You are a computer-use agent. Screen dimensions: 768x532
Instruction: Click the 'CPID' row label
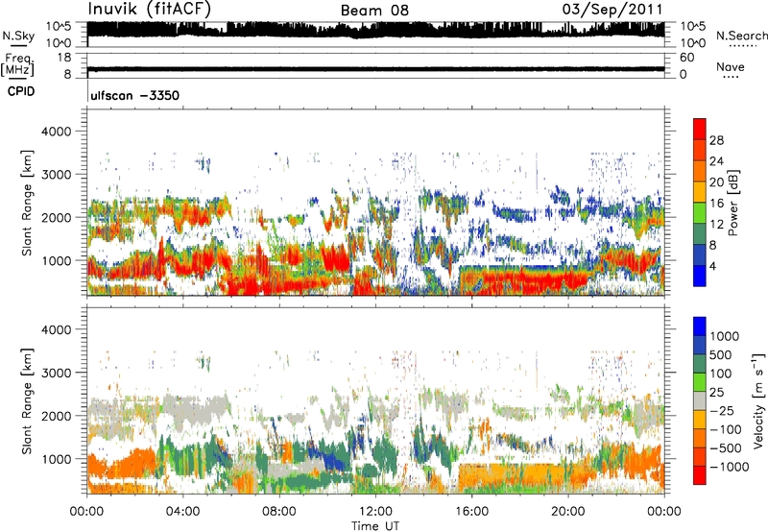point(21,91)
